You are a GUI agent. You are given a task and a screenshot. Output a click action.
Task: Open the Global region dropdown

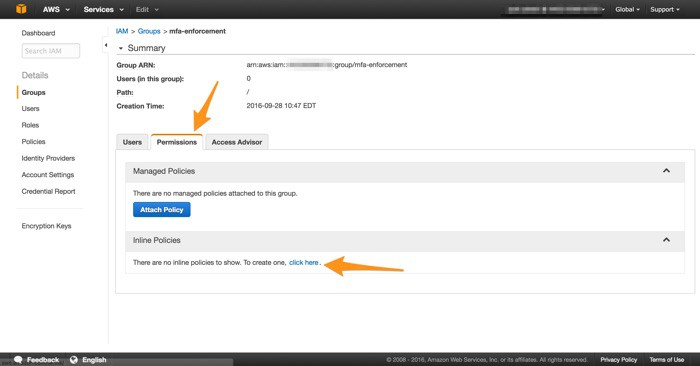[627, 9]
